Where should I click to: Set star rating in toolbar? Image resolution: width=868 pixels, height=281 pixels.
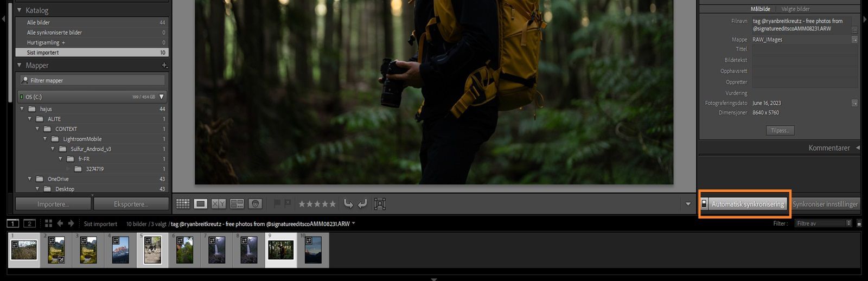coord(317,204)
